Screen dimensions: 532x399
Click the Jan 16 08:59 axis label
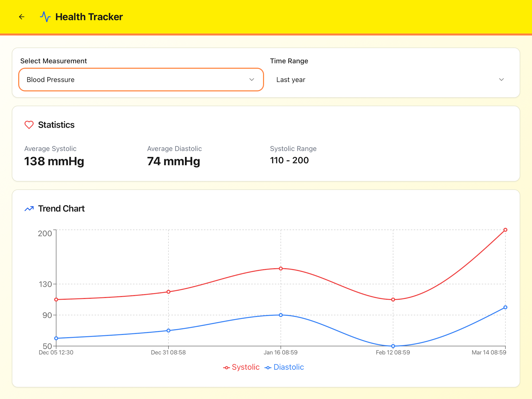click(281, 352)
